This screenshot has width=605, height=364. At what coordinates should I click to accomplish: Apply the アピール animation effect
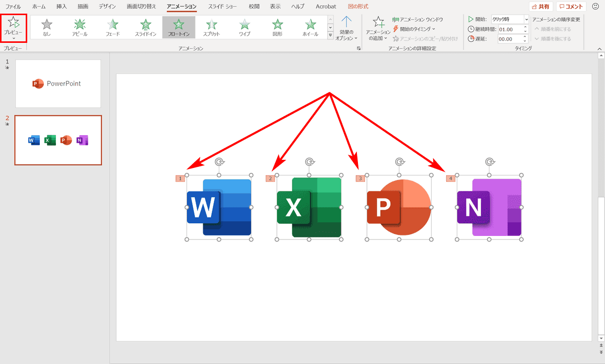[x=80, y=28]
